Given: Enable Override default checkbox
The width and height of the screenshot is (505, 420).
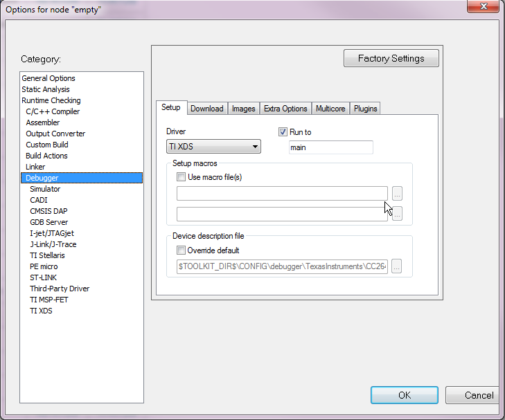Looking at the screenshot, I should coord(181,250).
